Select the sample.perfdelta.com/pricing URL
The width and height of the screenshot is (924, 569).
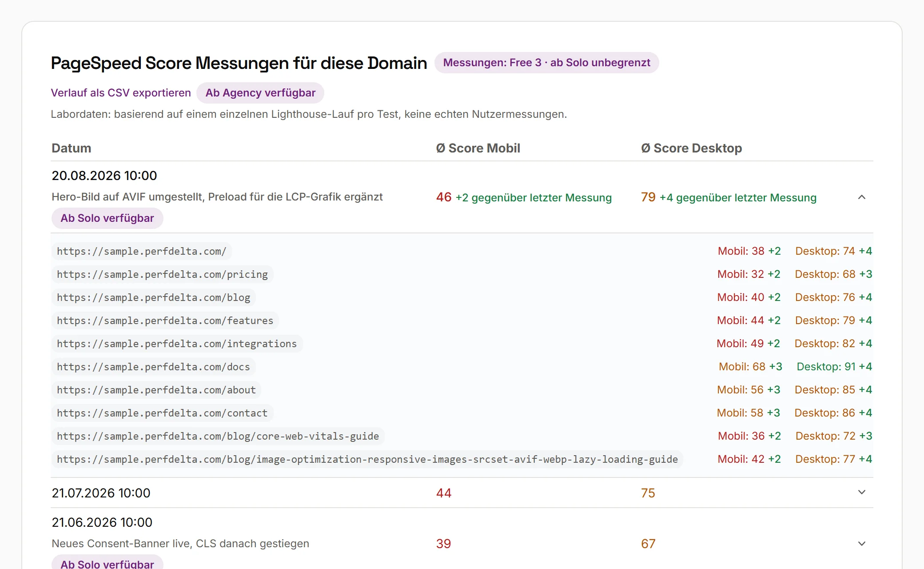pos(163,274)
